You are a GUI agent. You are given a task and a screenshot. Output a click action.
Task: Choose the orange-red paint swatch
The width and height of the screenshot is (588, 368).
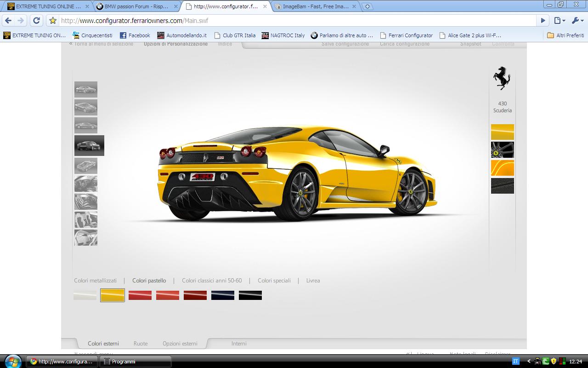click(x=168, y=295)
